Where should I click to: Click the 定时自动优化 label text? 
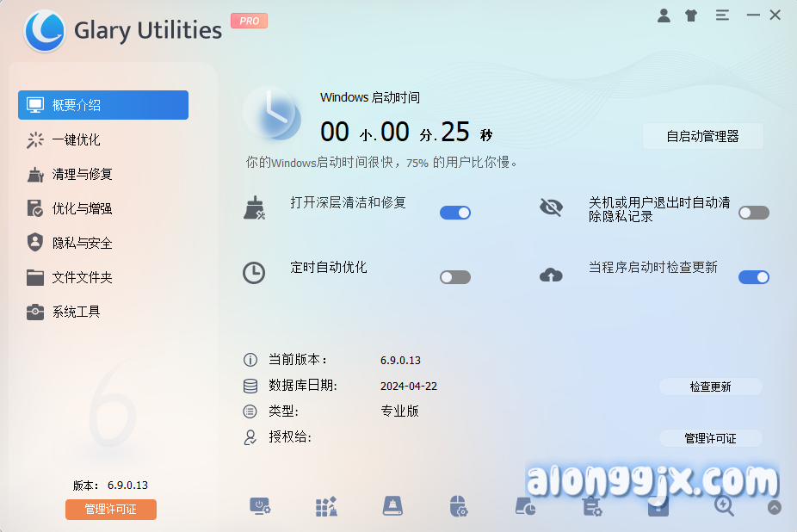point(329,268)
